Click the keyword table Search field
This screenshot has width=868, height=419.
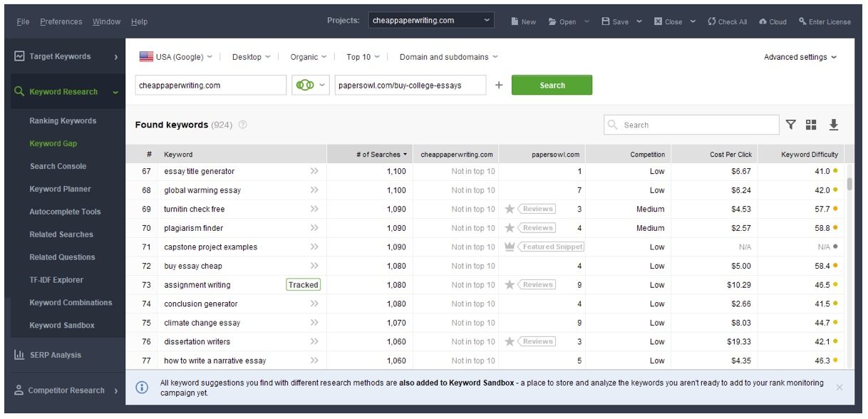pyautogui.click(x=691, y=125)
